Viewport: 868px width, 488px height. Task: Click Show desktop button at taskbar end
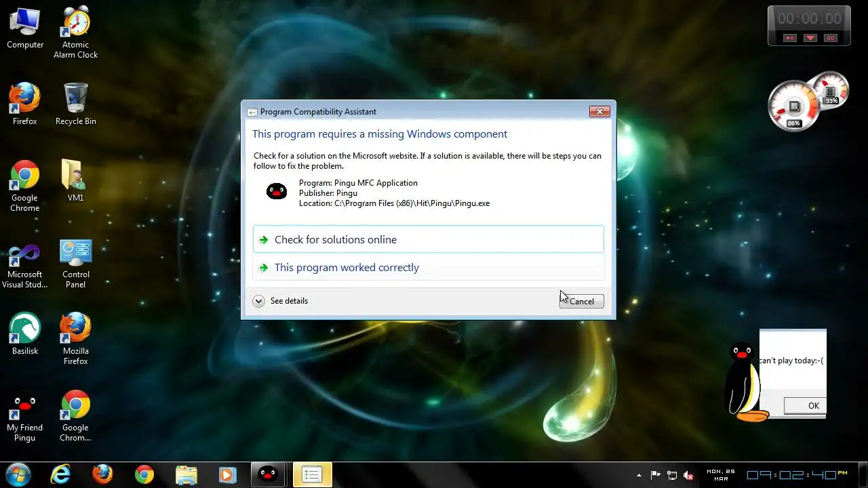(863, 475)
